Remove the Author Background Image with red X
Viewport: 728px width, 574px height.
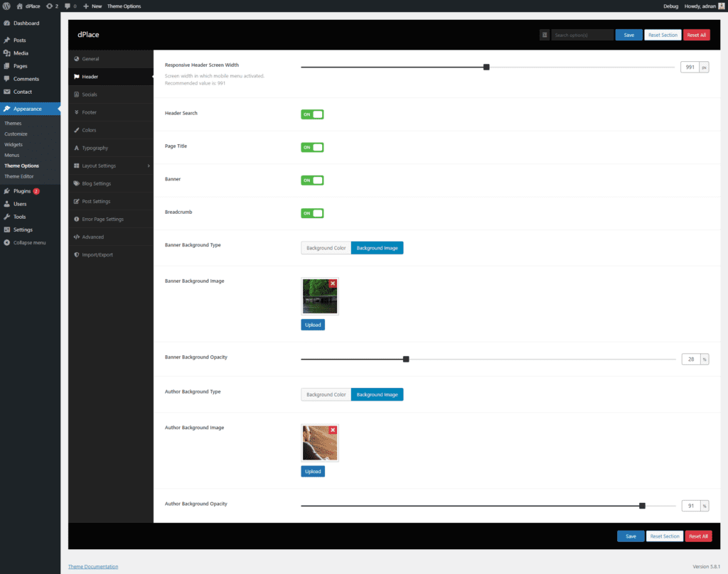(x=333, y=430)
